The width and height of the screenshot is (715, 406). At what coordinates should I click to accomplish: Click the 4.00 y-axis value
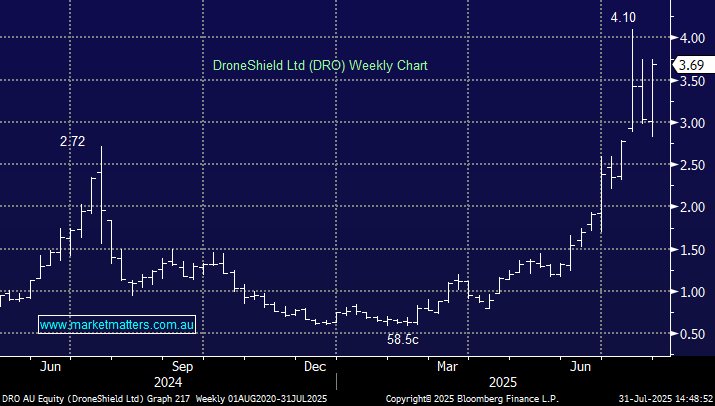[692, 38]
